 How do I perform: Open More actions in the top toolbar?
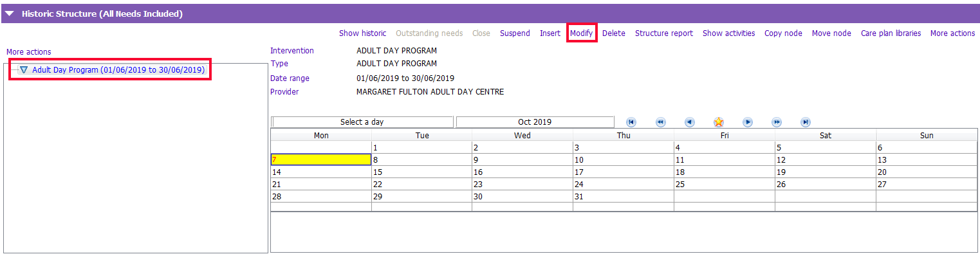tap(953, 33)
